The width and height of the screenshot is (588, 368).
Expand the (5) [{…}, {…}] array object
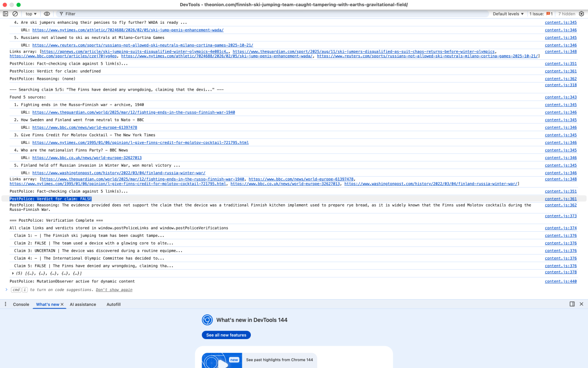pos(13,274)
